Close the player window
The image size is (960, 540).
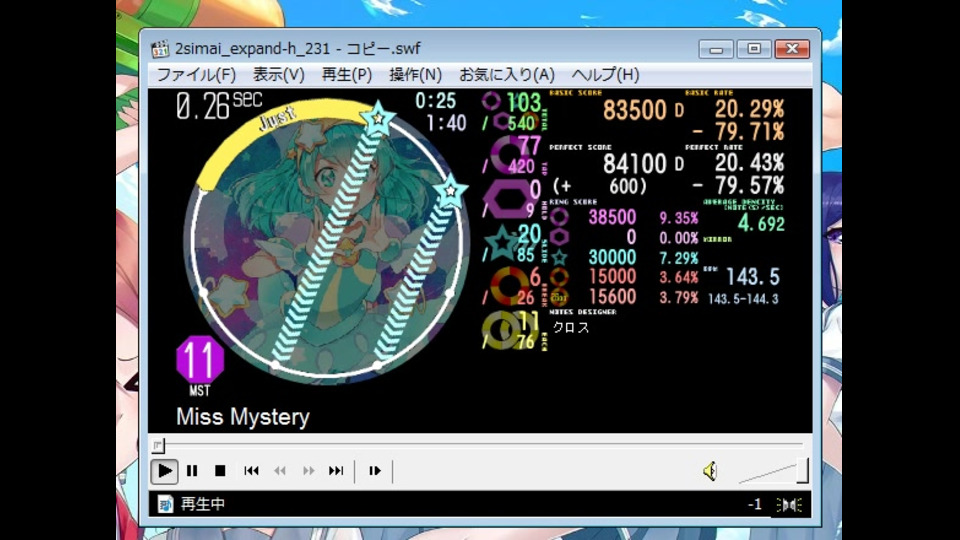point(792,49)
